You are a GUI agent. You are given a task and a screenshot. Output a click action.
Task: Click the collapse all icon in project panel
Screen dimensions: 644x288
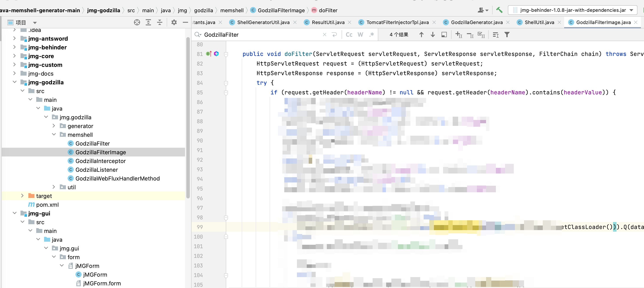click(159, 22)
